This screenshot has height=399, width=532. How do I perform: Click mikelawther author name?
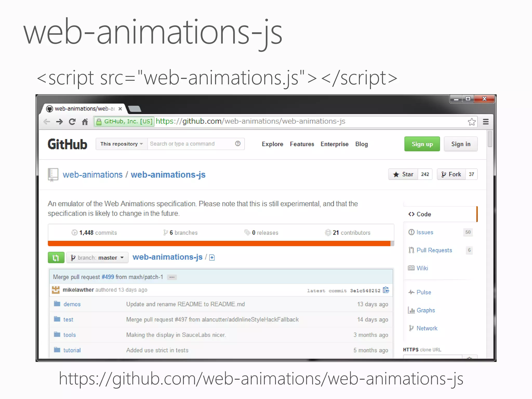click(78, 290)
